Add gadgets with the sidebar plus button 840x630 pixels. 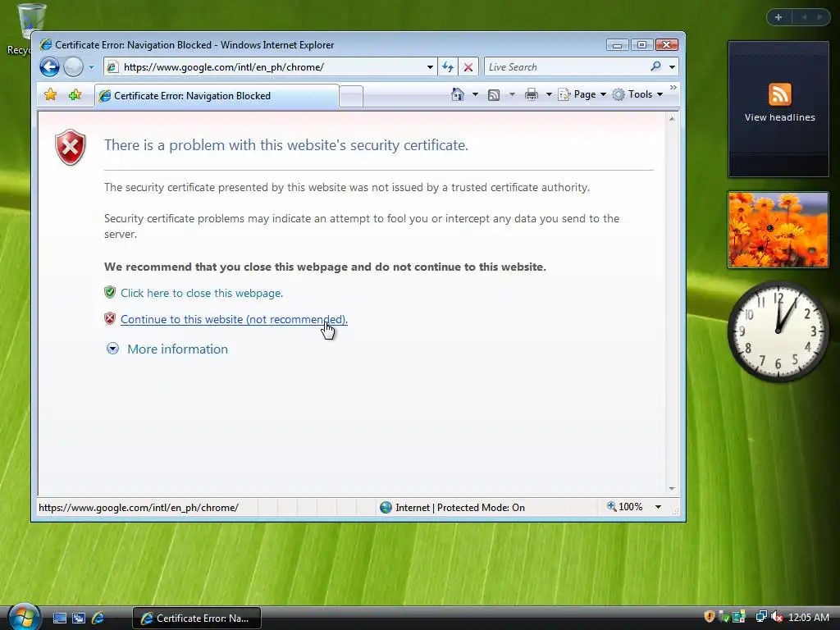click(778, 17)
